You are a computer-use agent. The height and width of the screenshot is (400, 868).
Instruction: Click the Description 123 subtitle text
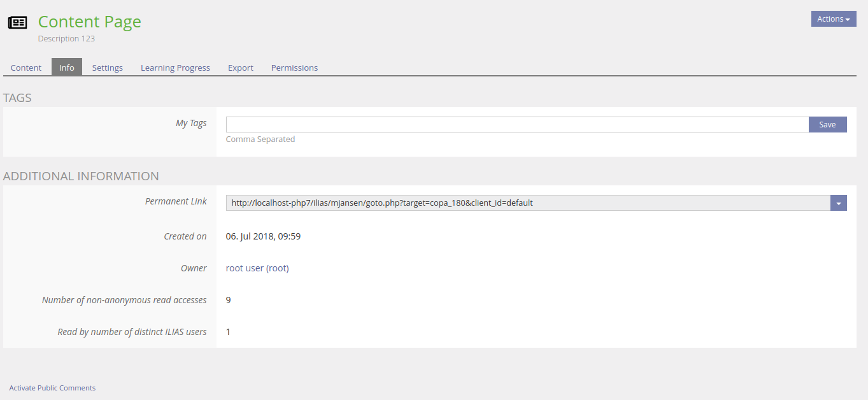pyautogui.click(x=66, y=39)
